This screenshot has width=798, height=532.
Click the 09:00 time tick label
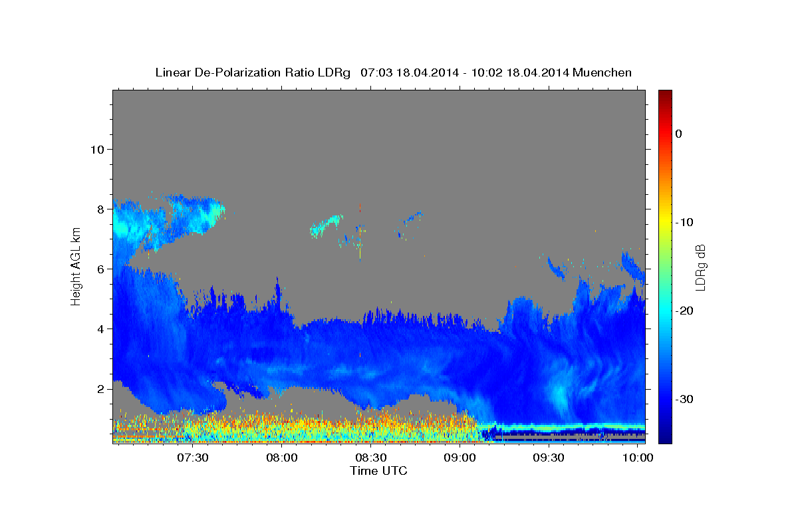(460, 458)
